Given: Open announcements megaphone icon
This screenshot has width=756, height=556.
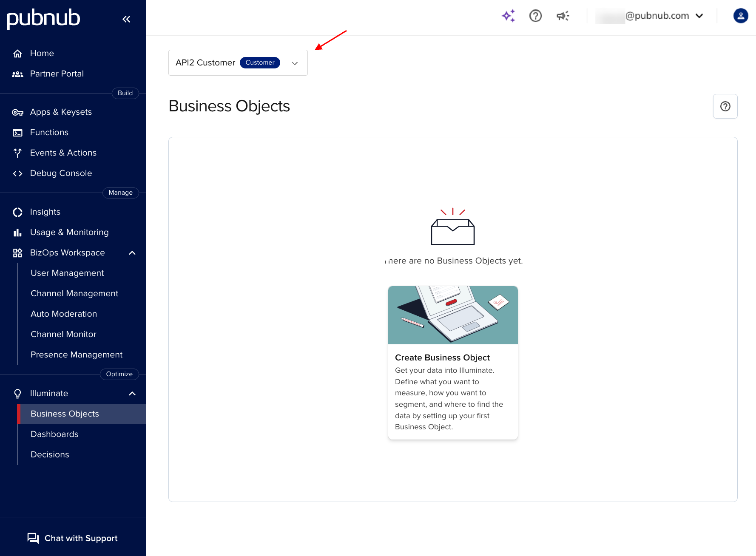Looking at the screenshot, I should click(x=563, y=16).
